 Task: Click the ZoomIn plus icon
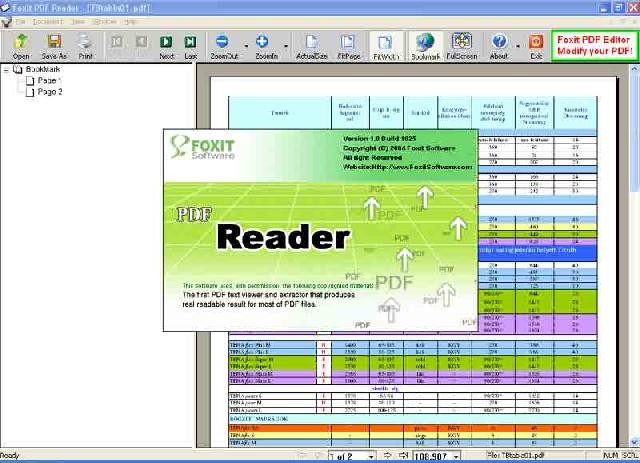(262, 41)
